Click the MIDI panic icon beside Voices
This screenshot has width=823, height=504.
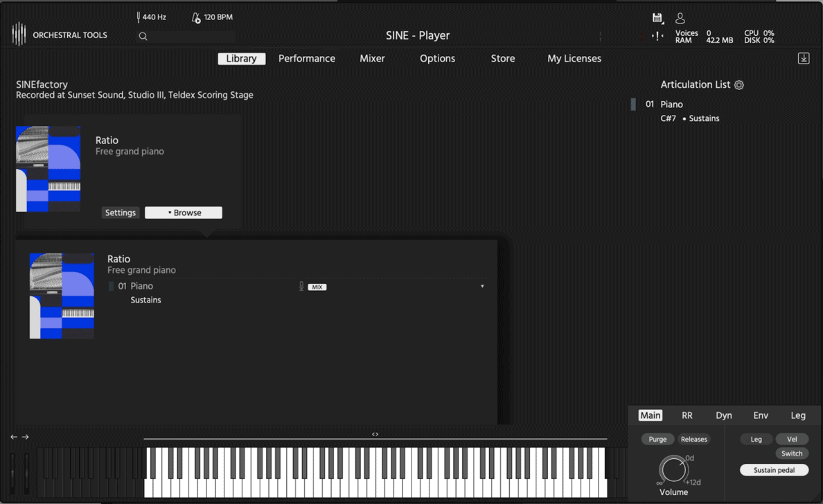pyautogui.click(x=657, y=36)
